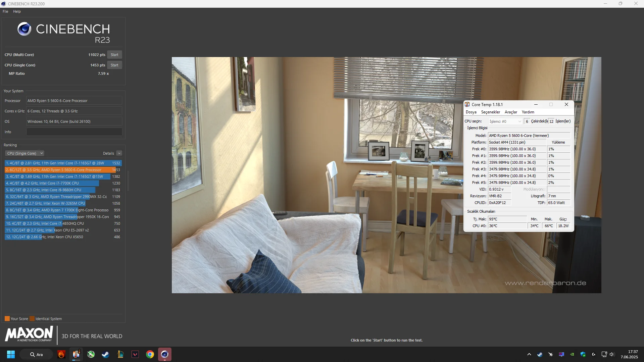Select the Xeon W-3265M ranking row
This screenshot has height=362, width=644.
point(63,203)
